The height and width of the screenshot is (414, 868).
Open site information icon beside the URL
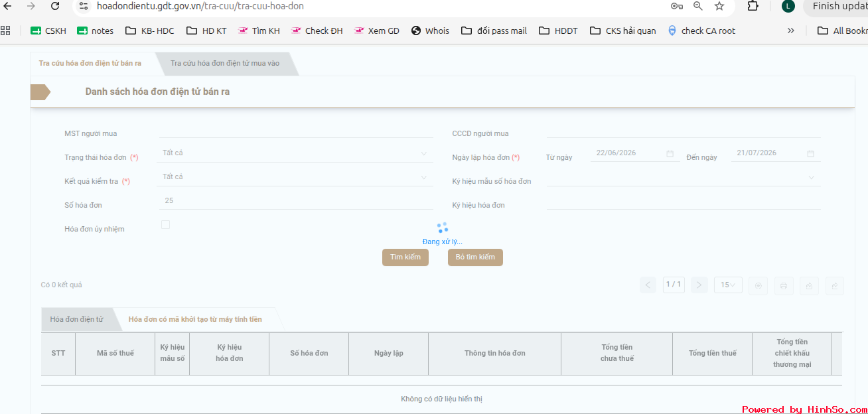pyautogui.click(x=83, y=6)
